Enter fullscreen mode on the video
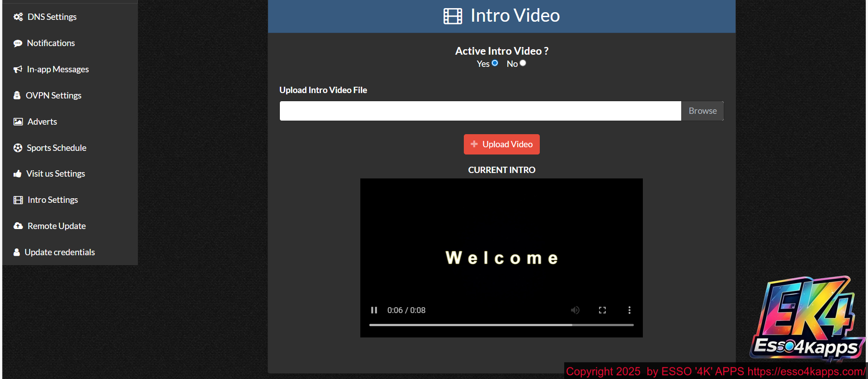Viewport: 868px width, 379px height. click(x=602, y=310)
